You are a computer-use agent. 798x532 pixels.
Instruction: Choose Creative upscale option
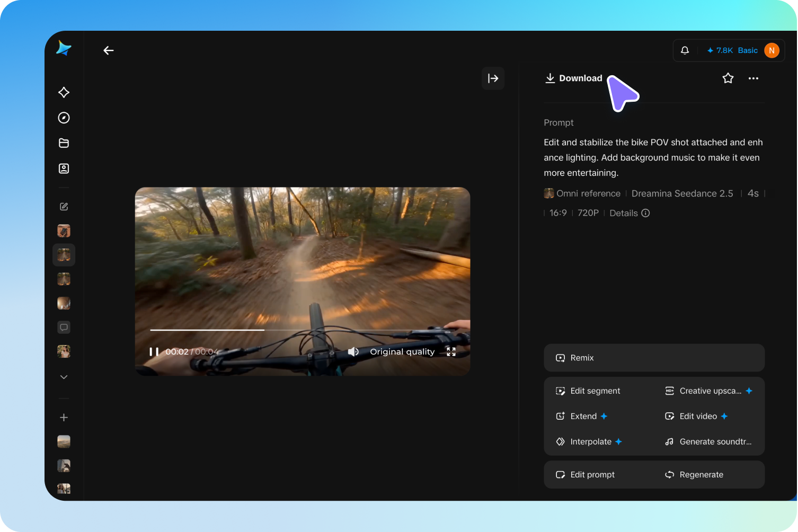[x=708, y=391]
